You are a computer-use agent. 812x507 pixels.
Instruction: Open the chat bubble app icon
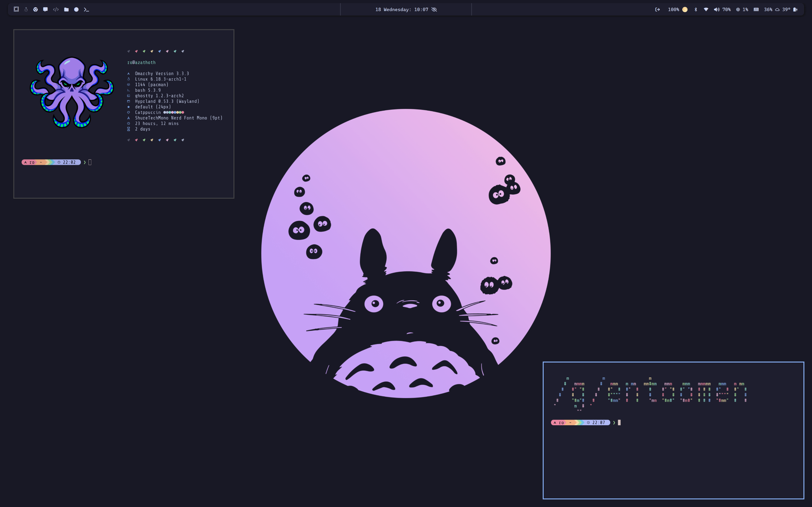[x=45, y=10]
